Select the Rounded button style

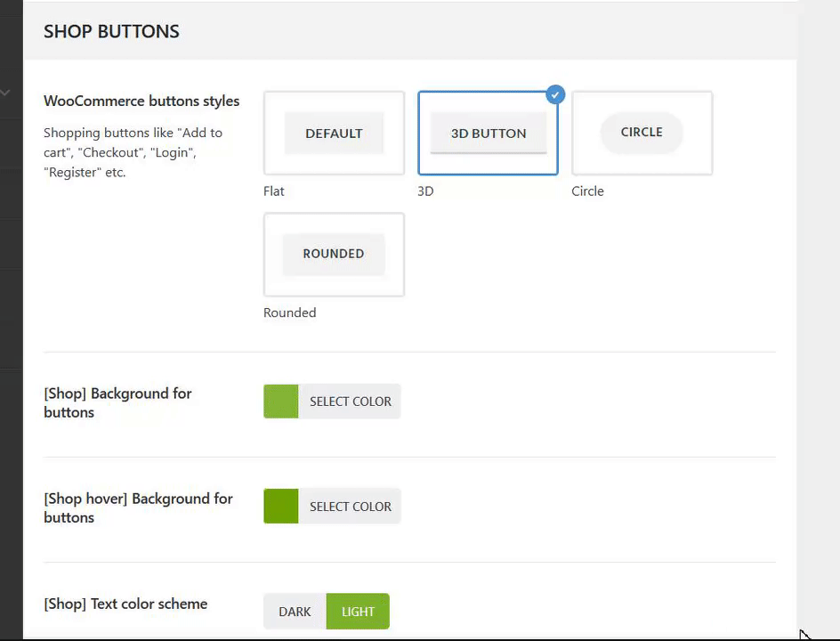point(334,254)
